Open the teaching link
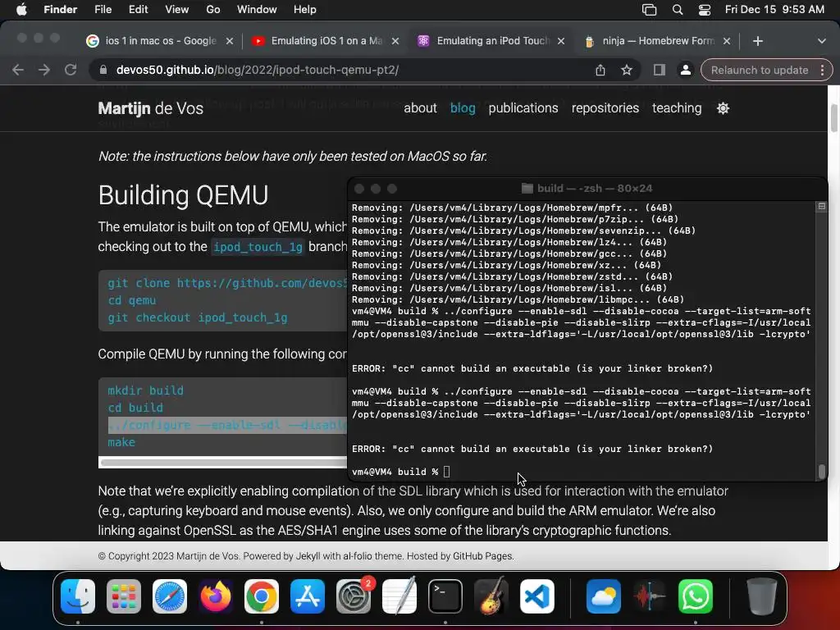840x630 pixels. pyautogui.click(x=677, y=108)
